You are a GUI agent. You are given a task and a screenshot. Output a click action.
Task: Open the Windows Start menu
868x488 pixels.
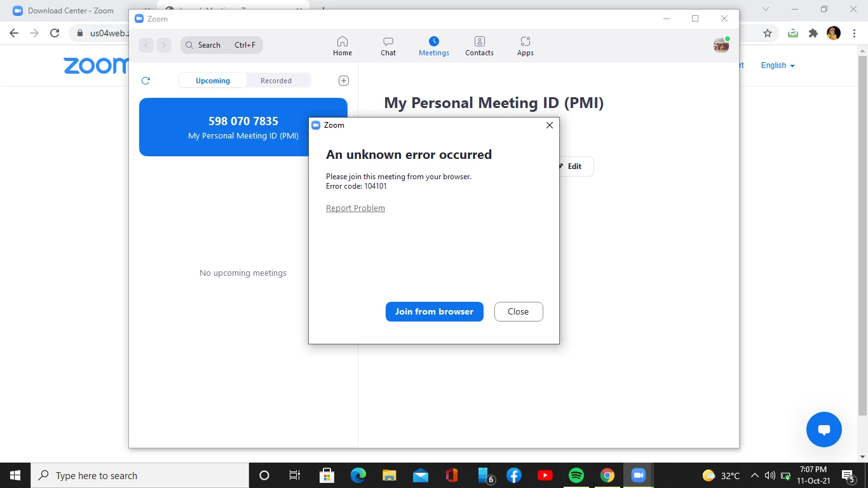15,475
